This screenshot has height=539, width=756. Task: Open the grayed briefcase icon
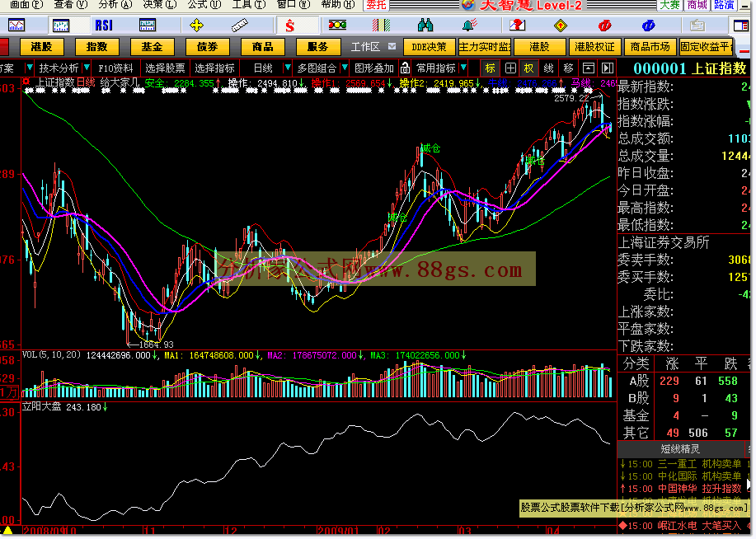(x=697, y=25)
